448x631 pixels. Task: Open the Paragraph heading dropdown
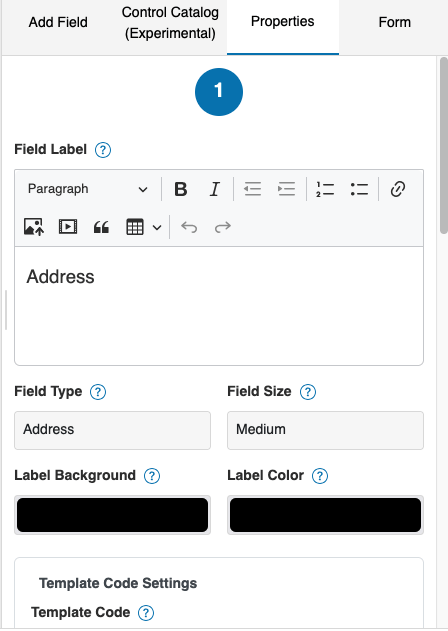coord(88,189)
